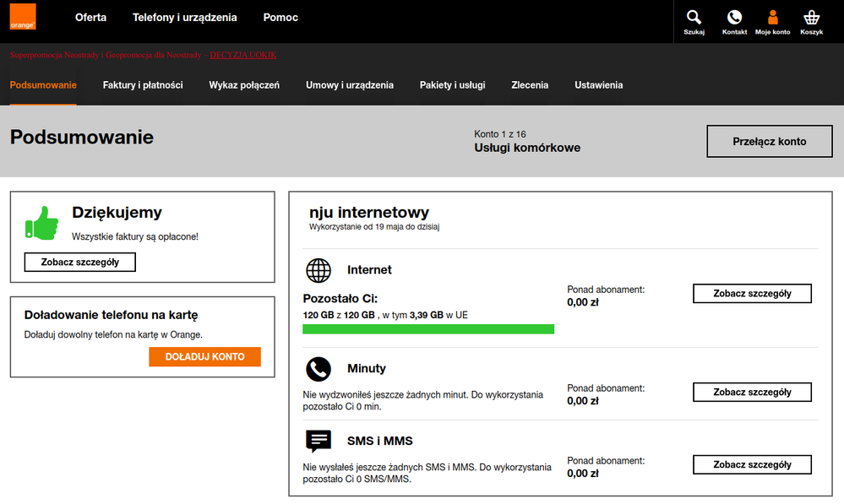Open the Pomoc menu
Image resolution: width=844 pixels, height=504 pixels.
280,17
